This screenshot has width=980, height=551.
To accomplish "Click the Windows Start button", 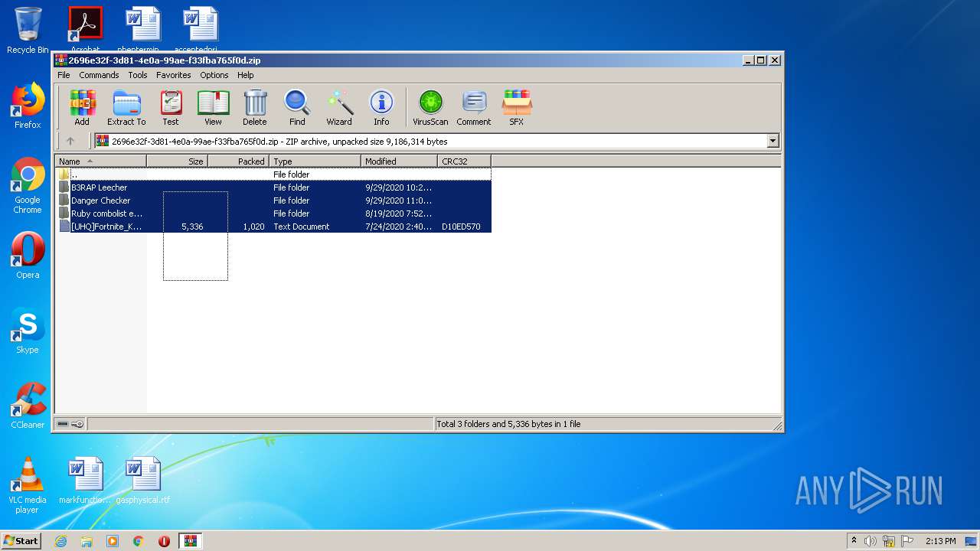I will [x=21, y=541].
